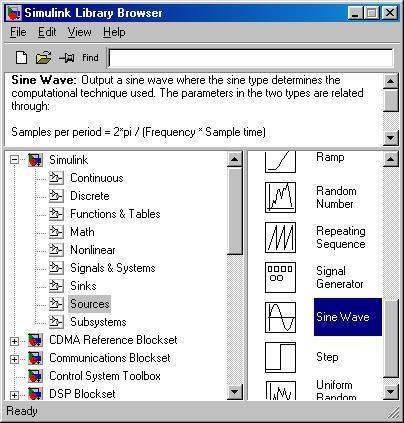Click the CDMA Reference Blockset library icon
The height and width of the screenshot is (423, 404).
click(x=35, y=340)
